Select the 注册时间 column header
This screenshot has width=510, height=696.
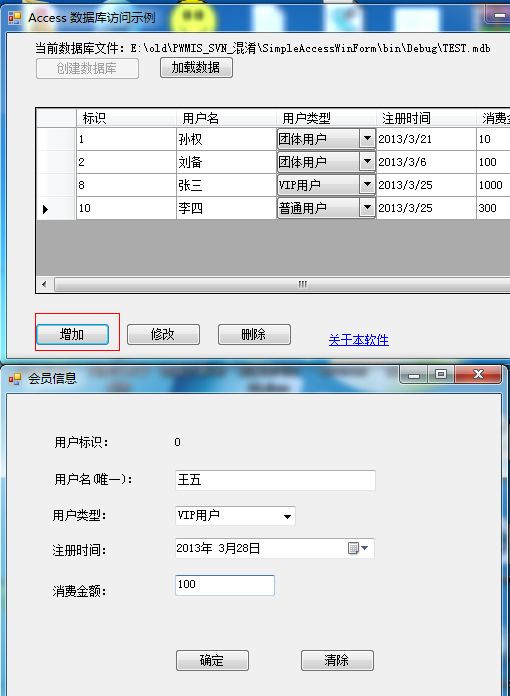426,118
